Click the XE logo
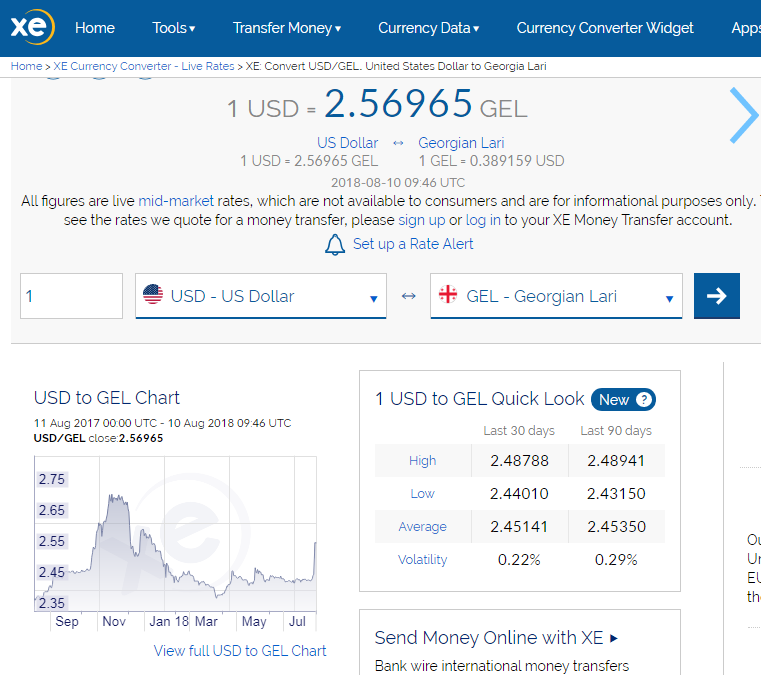Image resolution: width=761 pixels, height=675 pixels. (x=32, y=28)
